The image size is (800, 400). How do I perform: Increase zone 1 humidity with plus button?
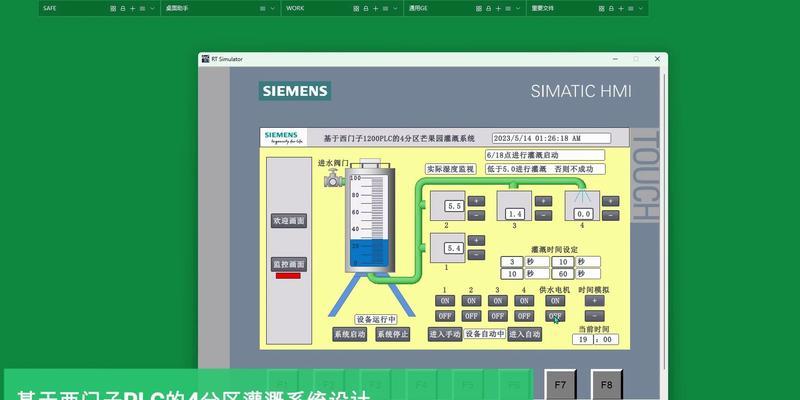pos(477,240)
